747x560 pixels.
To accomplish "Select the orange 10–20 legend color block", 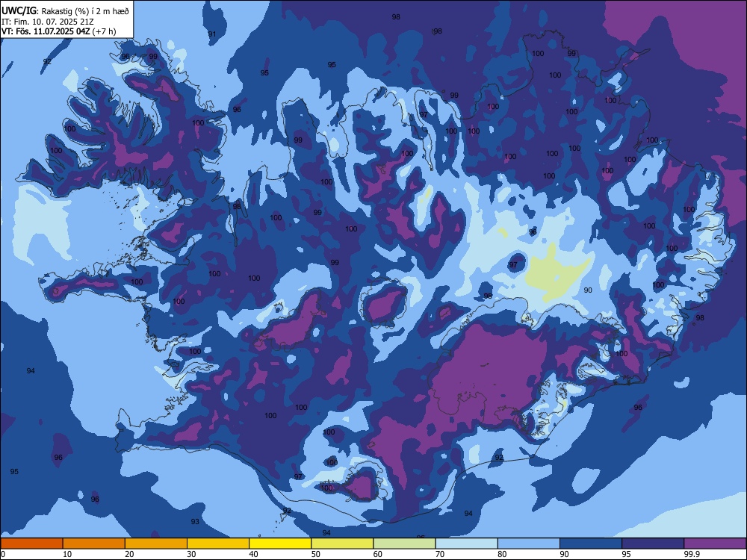I will [94, 544].
